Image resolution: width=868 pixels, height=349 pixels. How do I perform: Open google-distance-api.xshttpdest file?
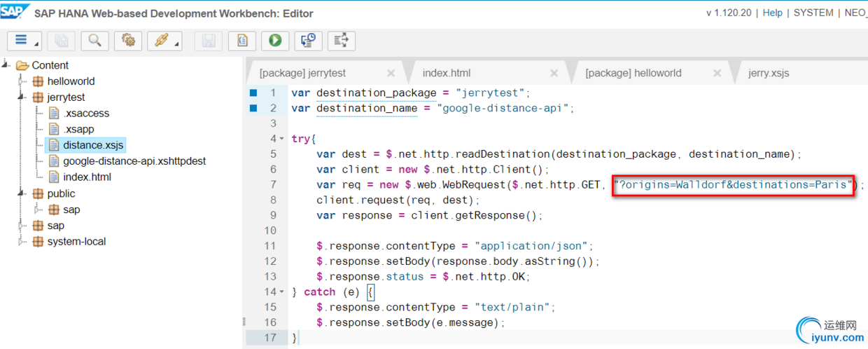tap(134, 161)
